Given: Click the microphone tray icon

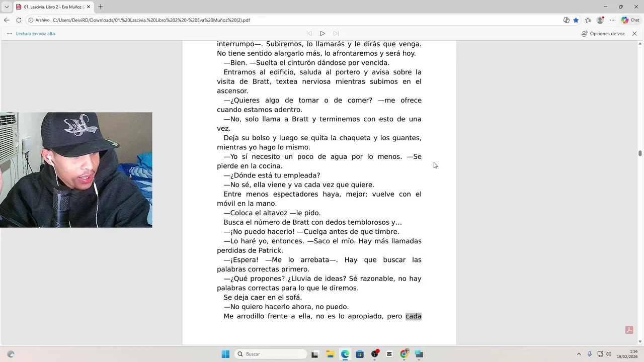Looking at the screenshot, I should tap(590, 354).
